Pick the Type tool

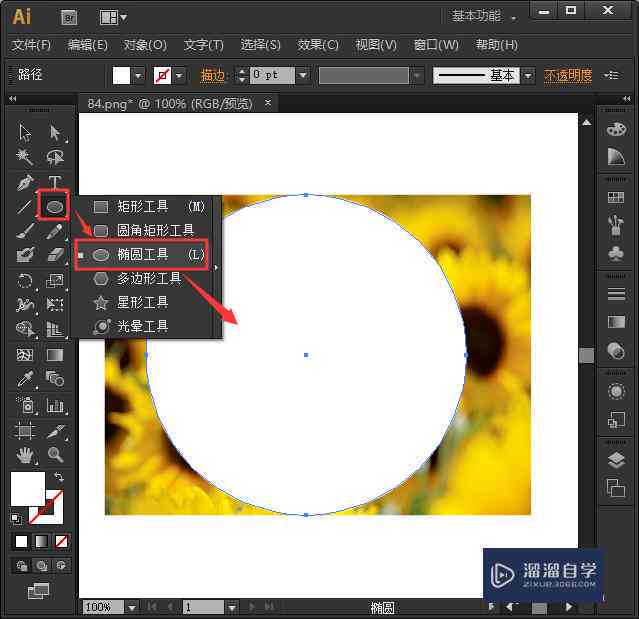click(x=55, y=182)
